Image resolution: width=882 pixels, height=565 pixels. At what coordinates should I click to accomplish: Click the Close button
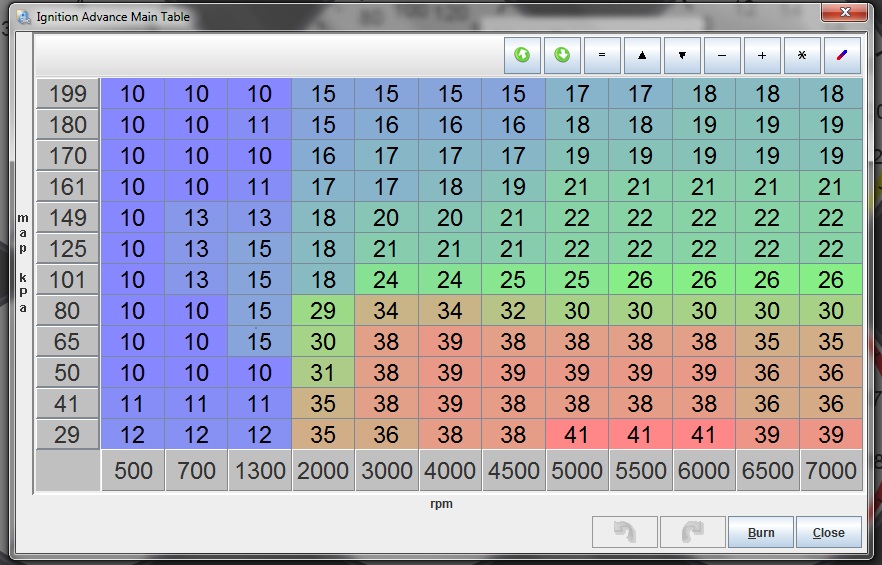(x=829, y=532)
